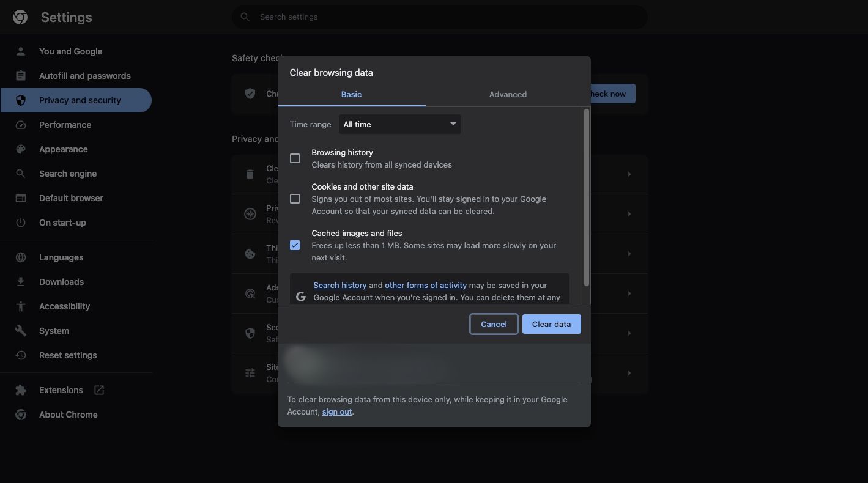Click the System wrench icon
Screen dimensions: 868x483
click(x=21, y=331)
